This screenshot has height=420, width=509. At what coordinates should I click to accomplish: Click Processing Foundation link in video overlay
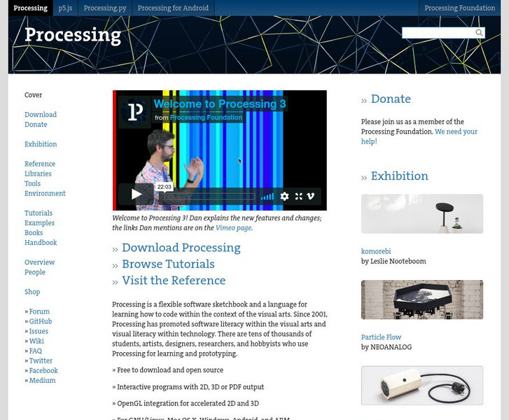(206, 118)
